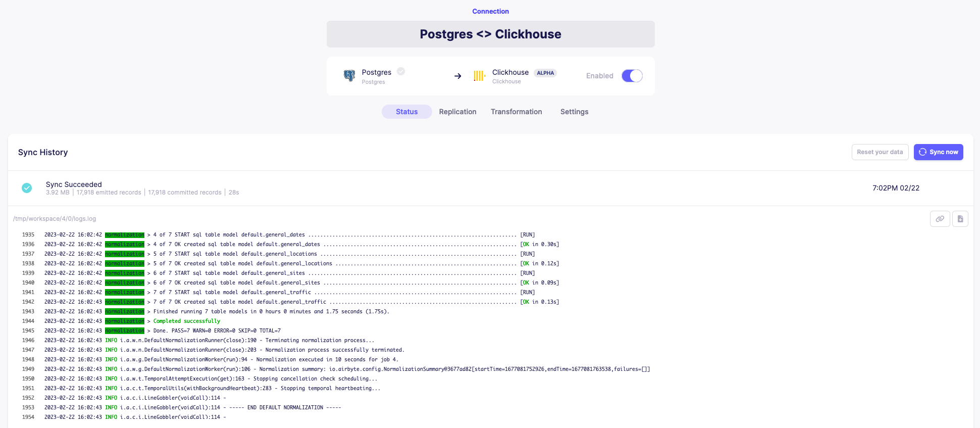
Task: Click the checkmark badge next to Postgres
Action: click(x=401, y=71)
